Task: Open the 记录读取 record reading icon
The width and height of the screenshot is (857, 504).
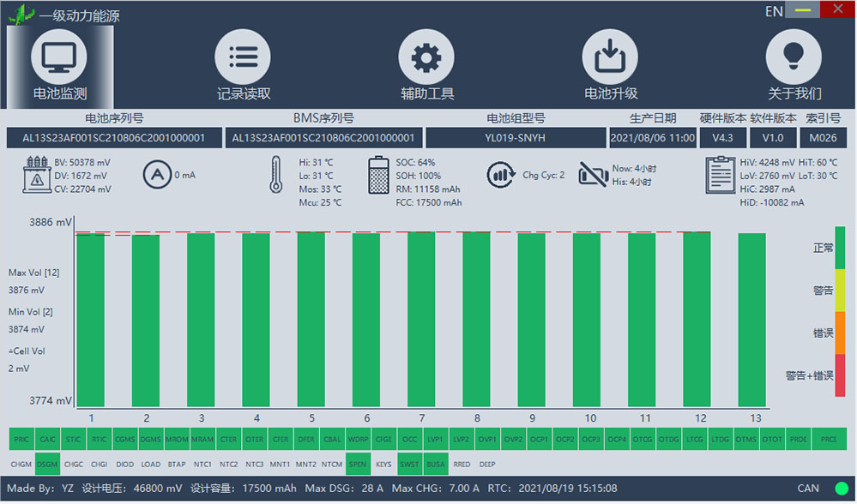Action: (244, 57)
